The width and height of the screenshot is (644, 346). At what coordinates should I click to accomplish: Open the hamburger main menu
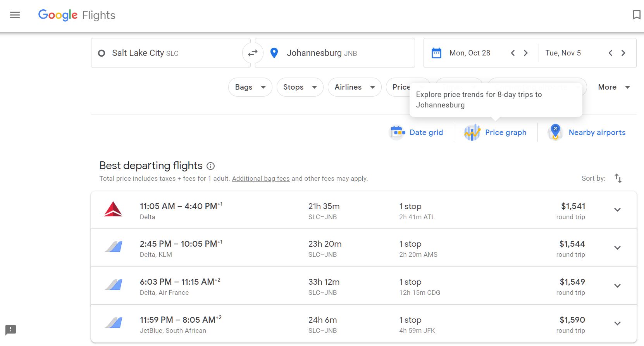point(15,15)
